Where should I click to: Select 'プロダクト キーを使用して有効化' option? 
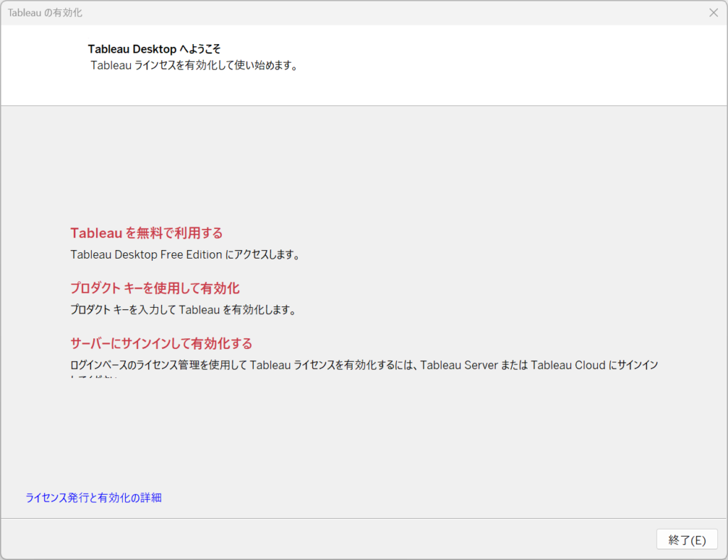coord(154,289)
